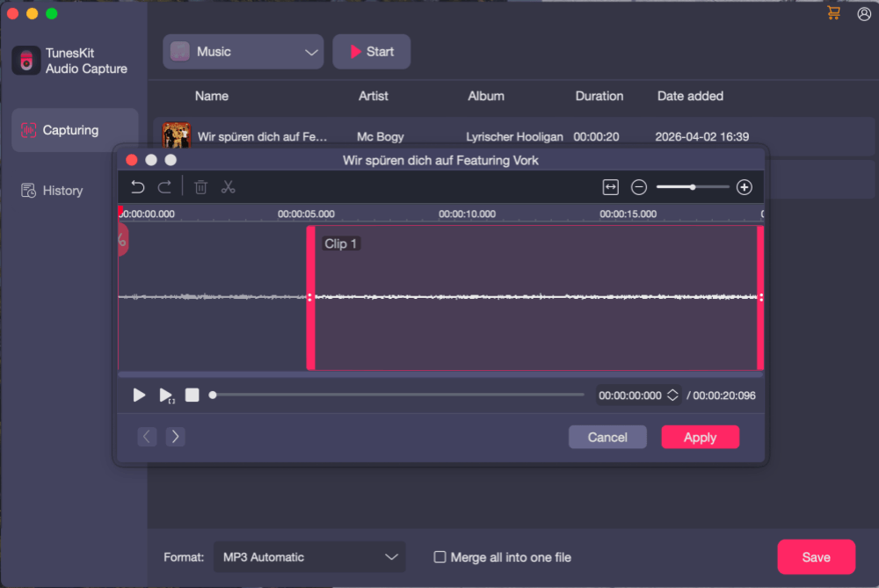Viewport: 879px width, 588px height.
Task: Click the Redo icon in editor toolbar
Action: tap(164, 186)
